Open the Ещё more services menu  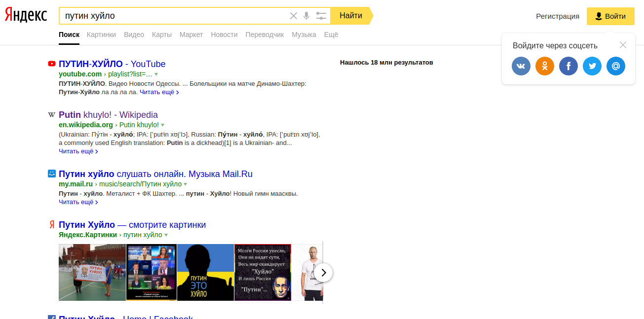(x=331, y=35)
